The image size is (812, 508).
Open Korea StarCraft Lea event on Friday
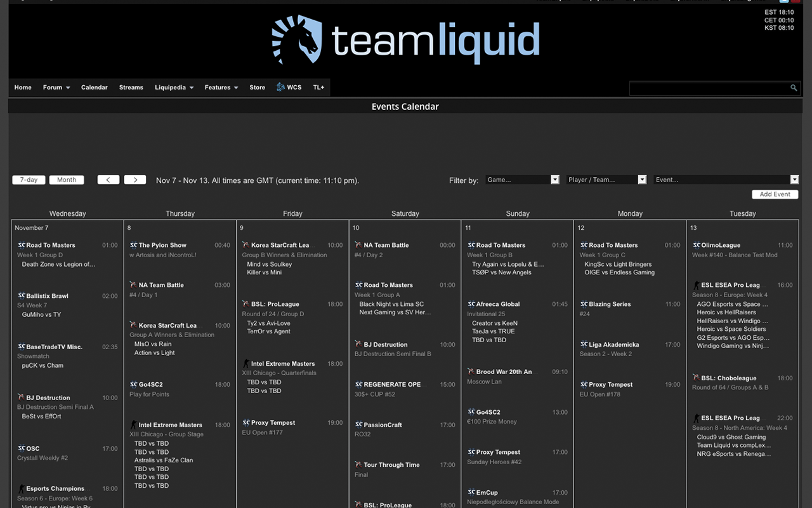pos(280,245)
